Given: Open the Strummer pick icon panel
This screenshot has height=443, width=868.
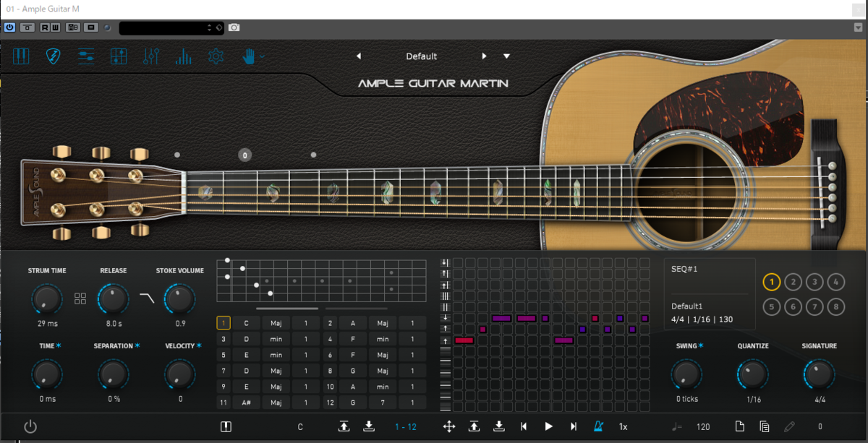Looking at the screenshot, I should pyautogui.click(x=54, y=56).
